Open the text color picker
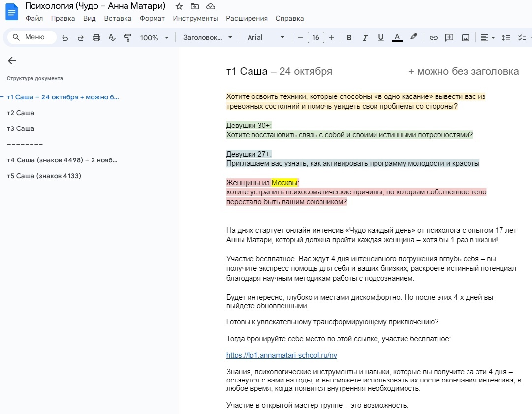532x414 pixels. [397, 38]
